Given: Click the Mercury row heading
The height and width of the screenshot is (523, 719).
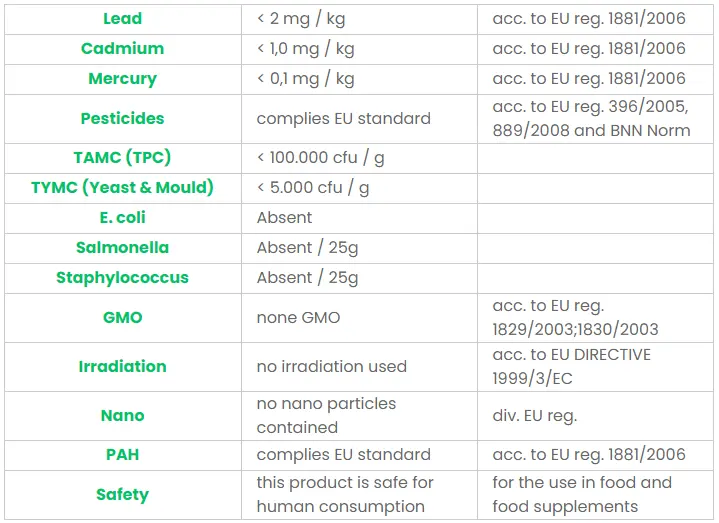Looking at the screenshot, I should coord(122,78).
